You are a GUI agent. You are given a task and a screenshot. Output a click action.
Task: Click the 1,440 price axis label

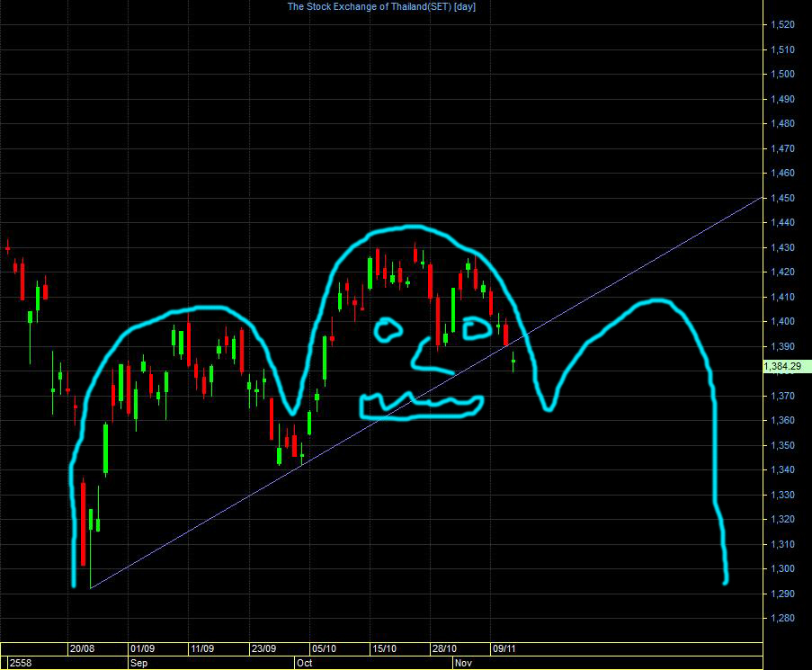point(782,222)
